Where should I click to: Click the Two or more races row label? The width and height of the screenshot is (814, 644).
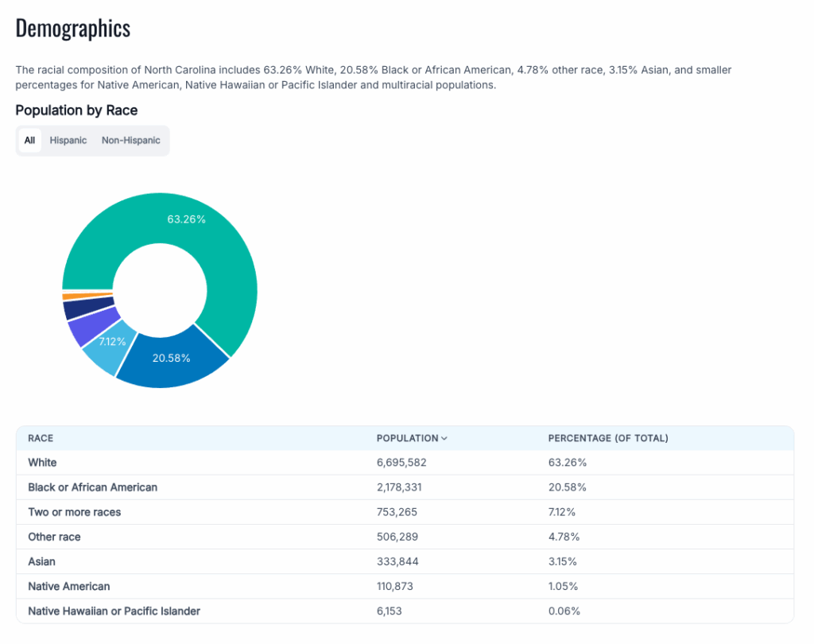[x=74, y=512]
